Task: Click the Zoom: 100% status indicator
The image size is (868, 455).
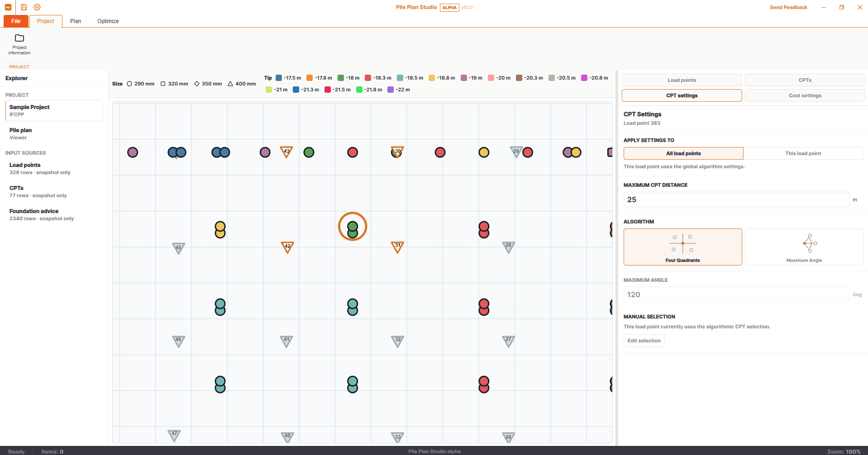Action: (x=844, y=451)
